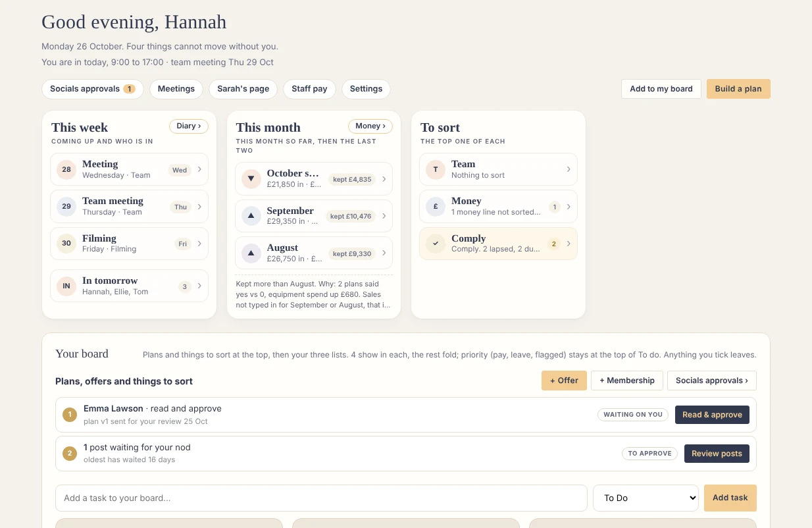
Task: Click the T avatar on Team row
Action: pos(436,169)
